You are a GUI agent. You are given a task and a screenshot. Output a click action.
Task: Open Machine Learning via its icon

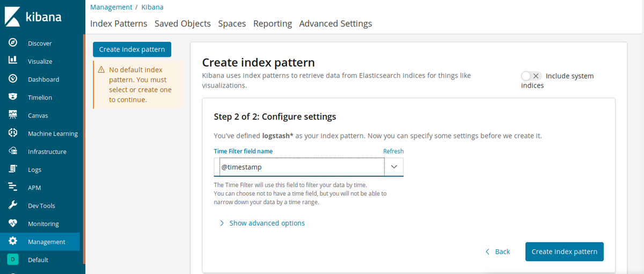tap(13, 133)
